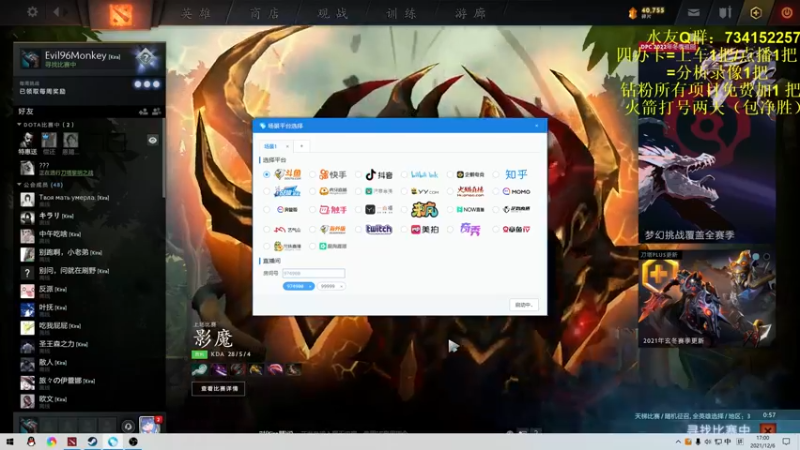Open the Steam taskbar icon
800x450 pixels.
pyautogui.click(x=92, y=441)
